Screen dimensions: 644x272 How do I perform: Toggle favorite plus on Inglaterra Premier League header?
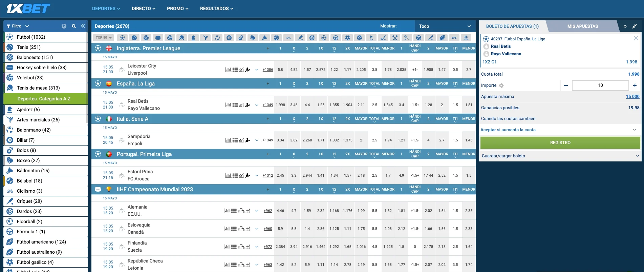pos(268,48)
